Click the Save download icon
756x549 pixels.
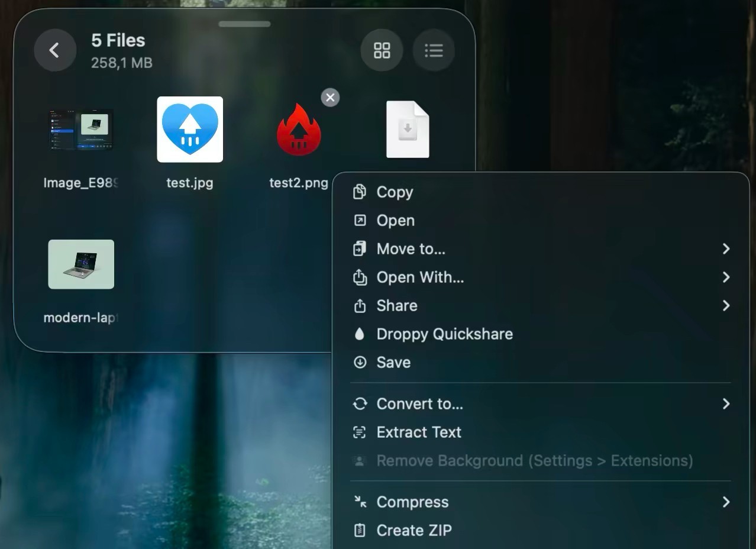(x=360, y=363)
